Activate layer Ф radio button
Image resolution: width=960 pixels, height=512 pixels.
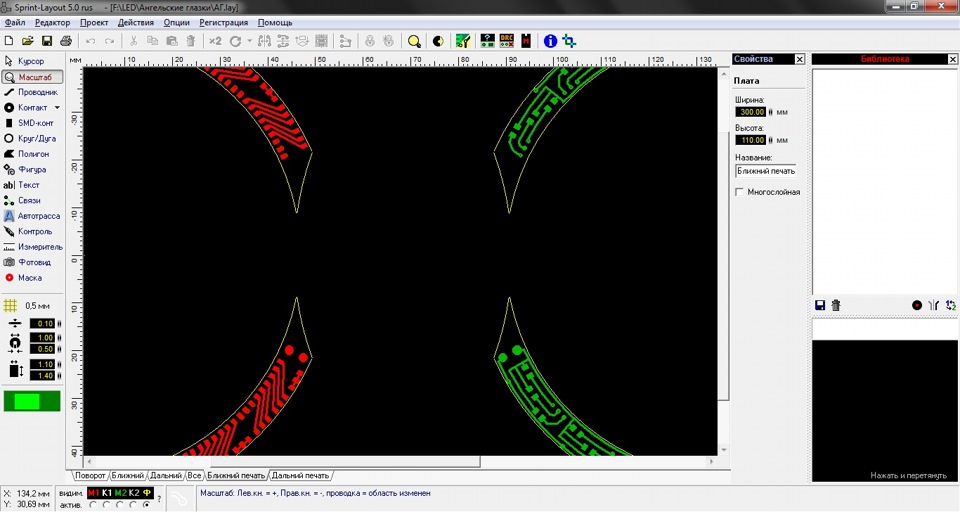(147, 505)
